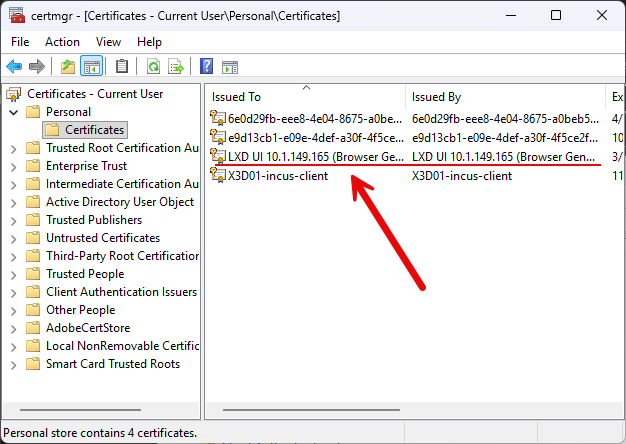Open the File menu
Viewport: 626px width, 444px height.
[x=20, y=42]
